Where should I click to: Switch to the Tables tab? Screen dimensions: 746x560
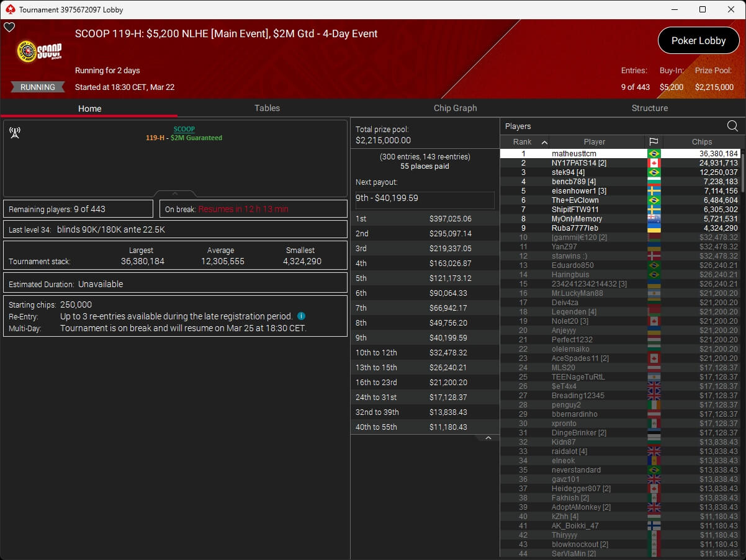pyautogui.click(x=267, y=108)
